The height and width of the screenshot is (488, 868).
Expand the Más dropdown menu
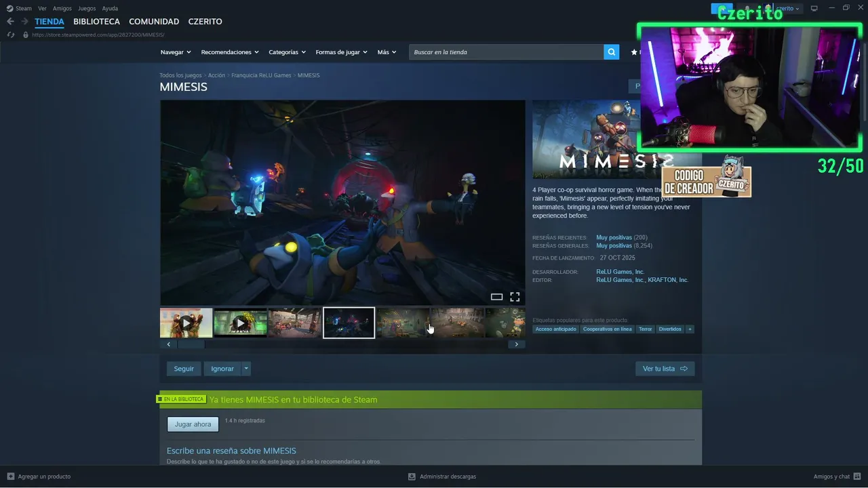tap(387, 52)
